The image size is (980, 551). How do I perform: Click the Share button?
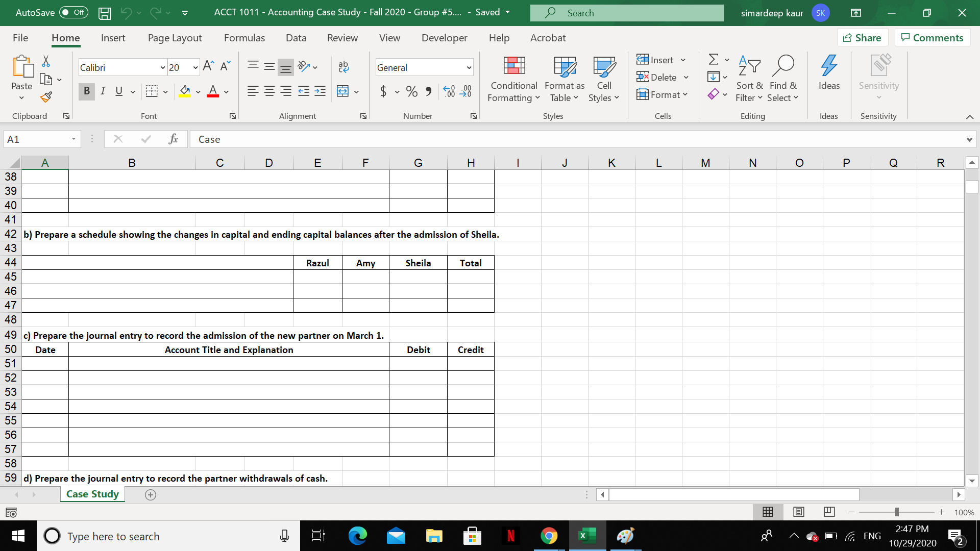[862, 37]
